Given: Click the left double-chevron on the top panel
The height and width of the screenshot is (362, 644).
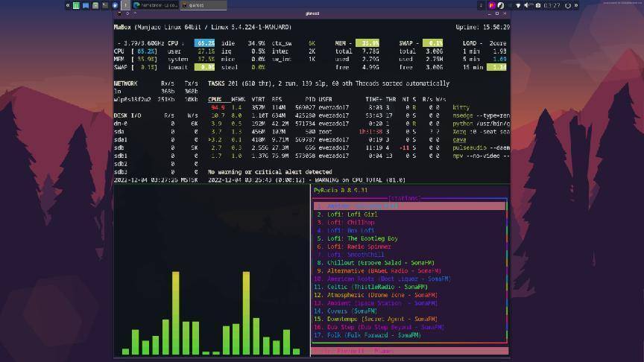Looking at the screenshot, I should pos(68,5).
